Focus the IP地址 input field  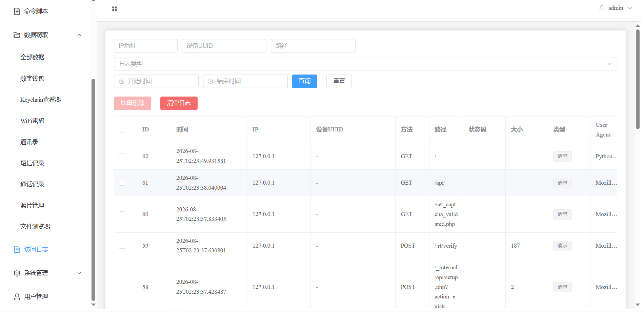(x=146, y=46)
